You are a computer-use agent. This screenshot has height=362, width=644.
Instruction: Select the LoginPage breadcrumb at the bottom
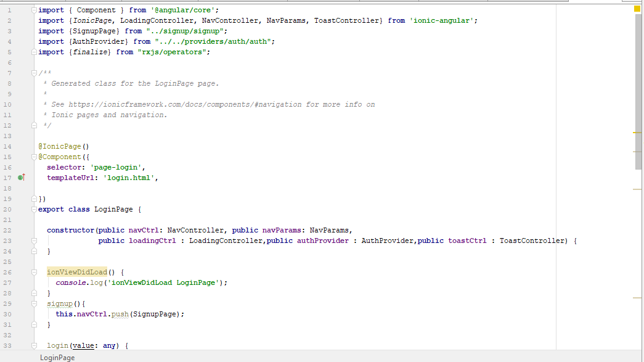(x=57, y=357)
